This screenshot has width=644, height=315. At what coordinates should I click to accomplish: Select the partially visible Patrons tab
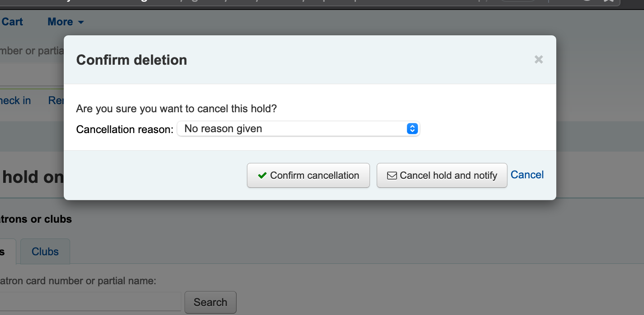tap(5, 252)
